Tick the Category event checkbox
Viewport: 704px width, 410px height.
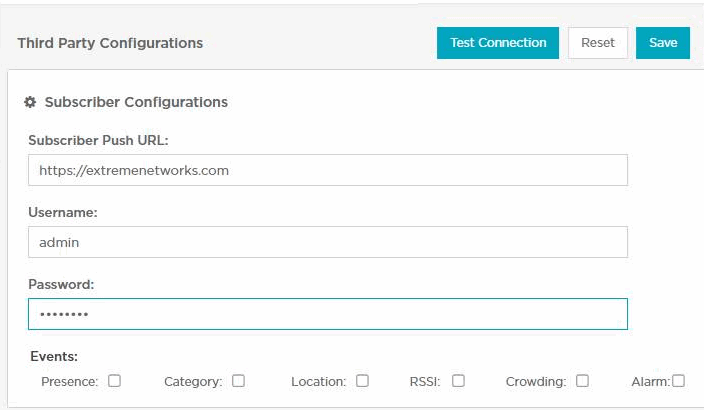coord(238,381)
